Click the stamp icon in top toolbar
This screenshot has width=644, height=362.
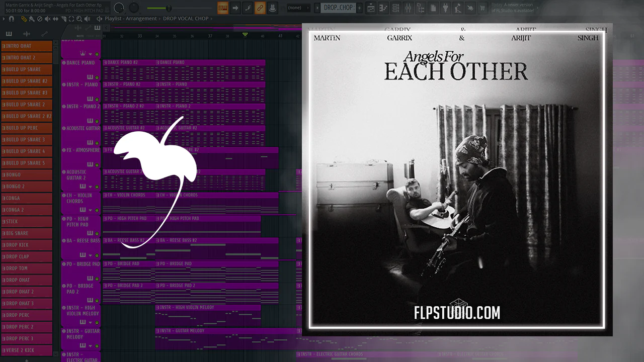click(272, 8)
